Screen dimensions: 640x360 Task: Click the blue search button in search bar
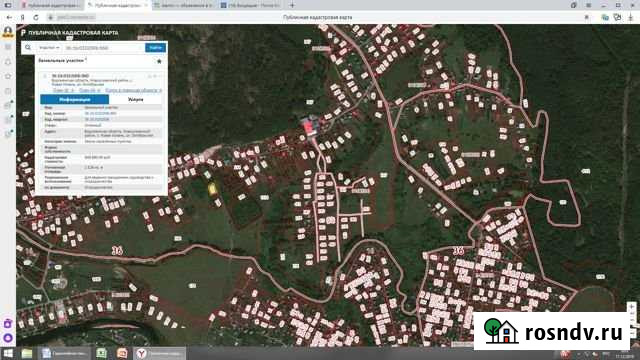pyautogui.click(x=156, y=48)
